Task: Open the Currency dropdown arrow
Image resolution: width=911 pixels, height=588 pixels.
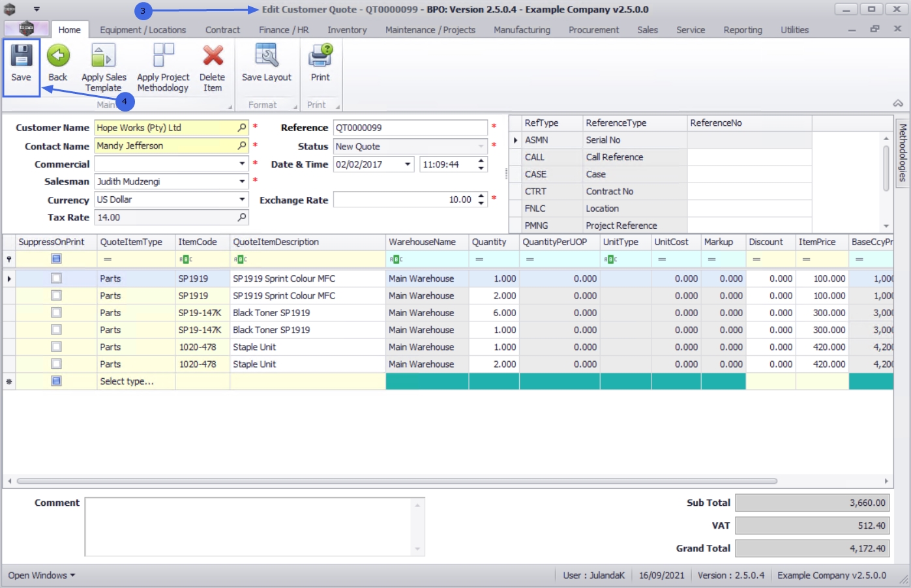Action: point(242,199)
